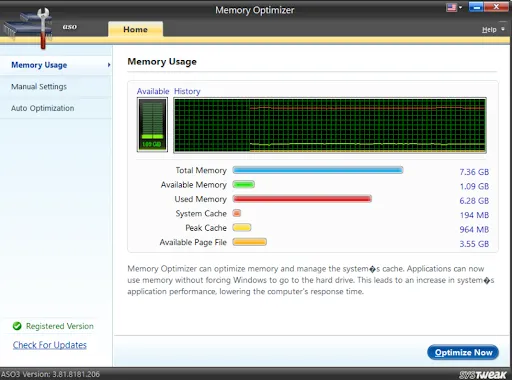
Task: Click the red Used Memory bar
Action: coord(302,199)
